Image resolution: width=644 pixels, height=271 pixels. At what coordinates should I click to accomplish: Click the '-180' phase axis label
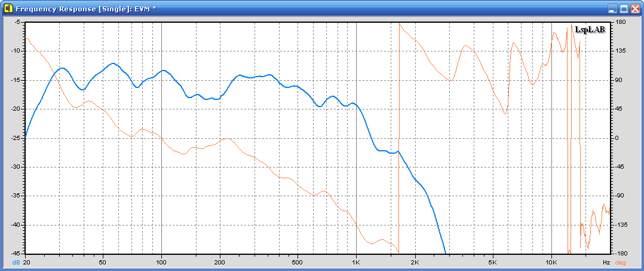(x=620, y=254)
